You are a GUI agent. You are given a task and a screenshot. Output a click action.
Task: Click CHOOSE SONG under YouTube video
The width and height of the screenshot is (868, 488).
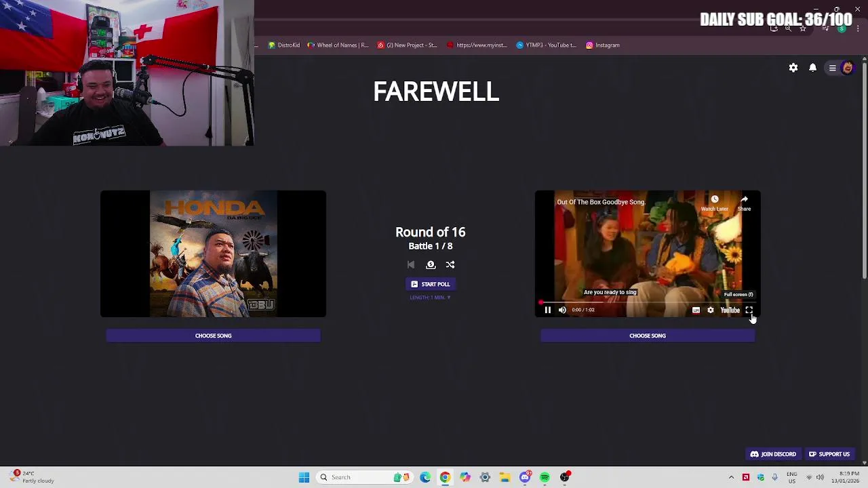coord(648,335)
